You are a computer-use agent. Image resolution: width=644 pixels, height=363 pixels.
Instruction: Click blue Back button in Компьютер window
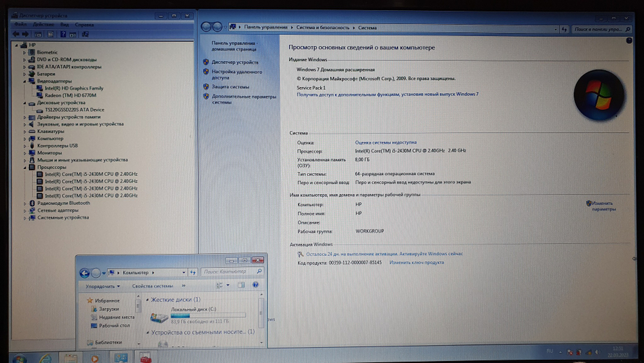click(x=84, y=273)
